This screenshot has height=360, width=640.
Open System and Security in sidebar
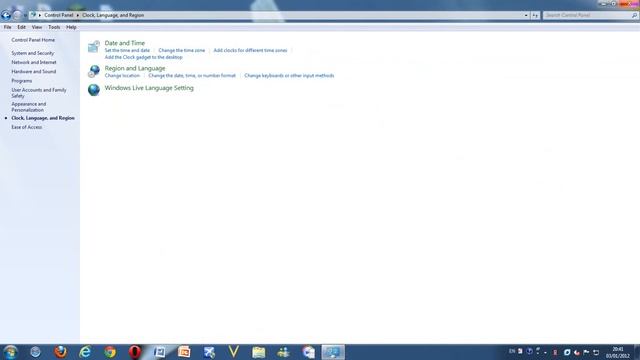pos(33,53)
